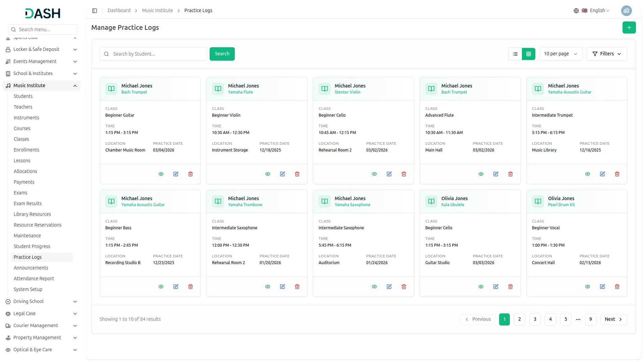
Task: Go to Attendance Report menu item
Action: [x=34, y=279]
